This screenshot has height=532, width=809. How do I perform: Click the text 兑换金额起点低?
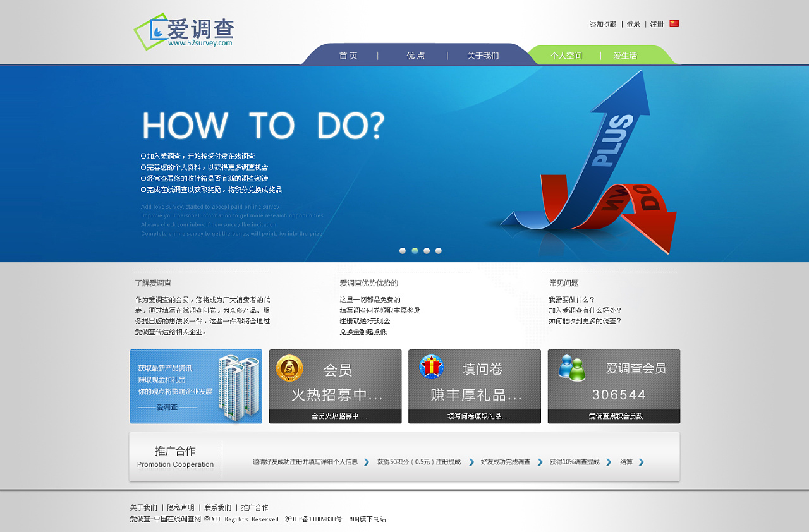363,332
